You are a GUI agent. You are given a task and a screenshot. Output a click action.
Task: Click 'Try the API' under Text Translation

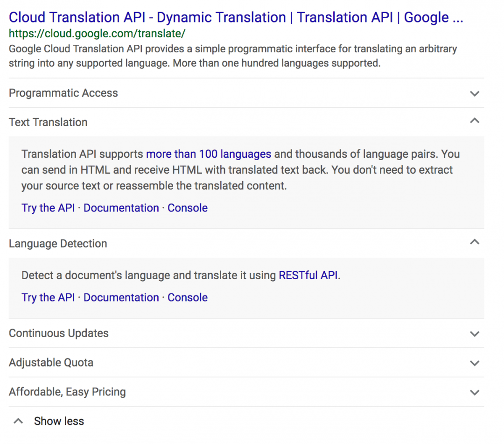(48, 208)
